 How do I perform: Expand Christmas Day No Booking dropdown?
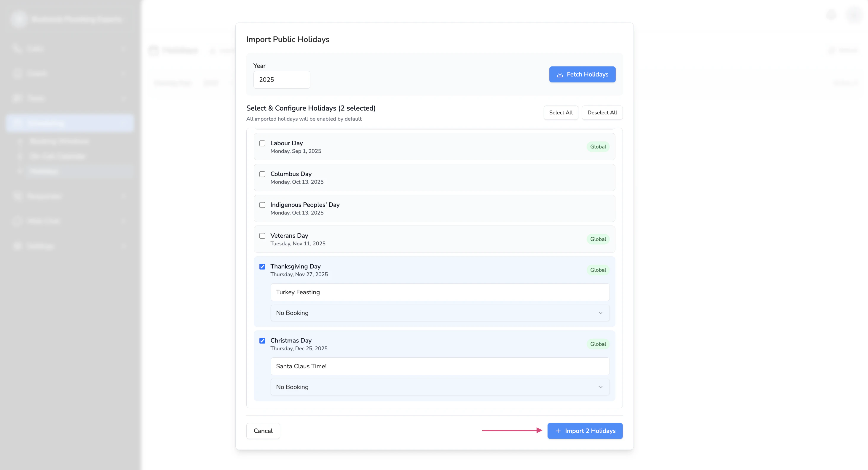coord(440,387)
